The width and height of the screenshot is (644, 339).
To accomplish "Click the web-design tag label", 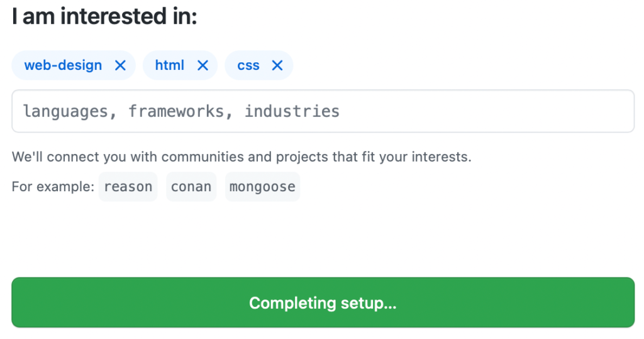I will 63,65.
